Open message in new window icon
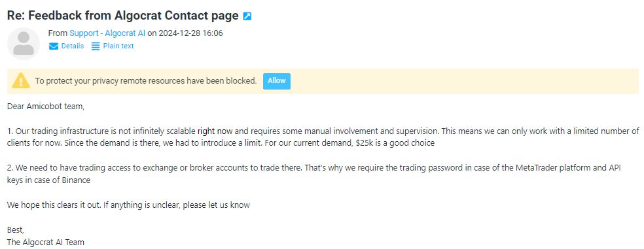The image size is (644, 249). coord(247,16)
